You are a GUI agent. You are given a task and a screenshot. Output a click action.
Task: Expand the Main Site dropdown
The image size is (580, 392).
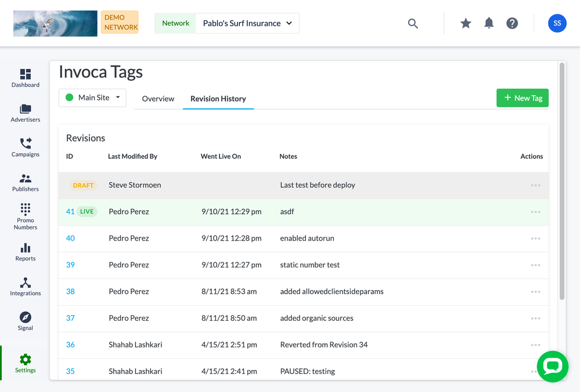[x=92, y=97]
